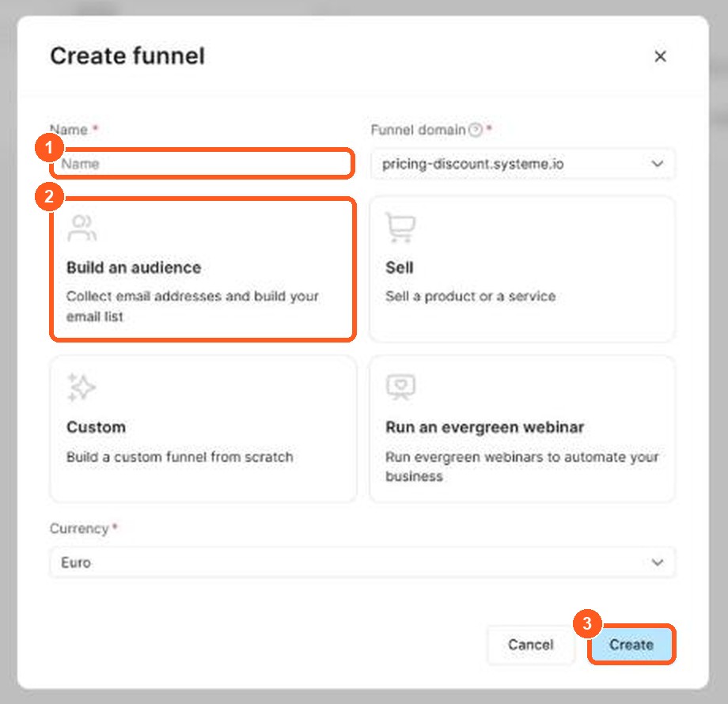Click the Currency dropdown chevron arrow
728x704 pixels.
click(657, 562)
